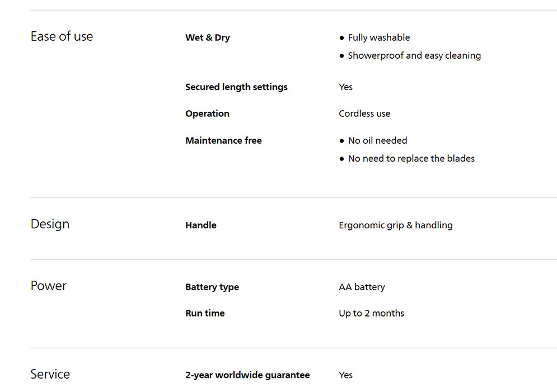
Task: Click the Operation spec label
Action: pyautogui.click(x=207, y=114)
